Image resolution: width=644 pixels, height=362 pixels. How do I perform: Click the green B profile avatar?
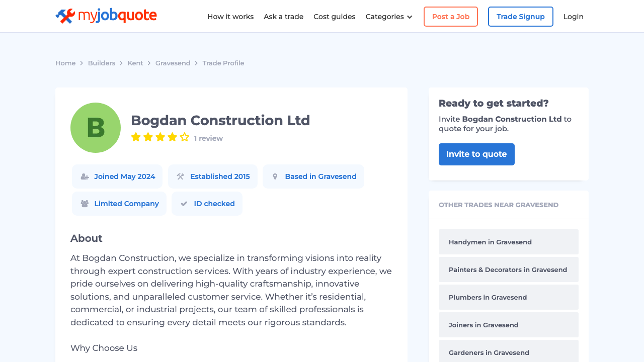(x=95, y=128)
